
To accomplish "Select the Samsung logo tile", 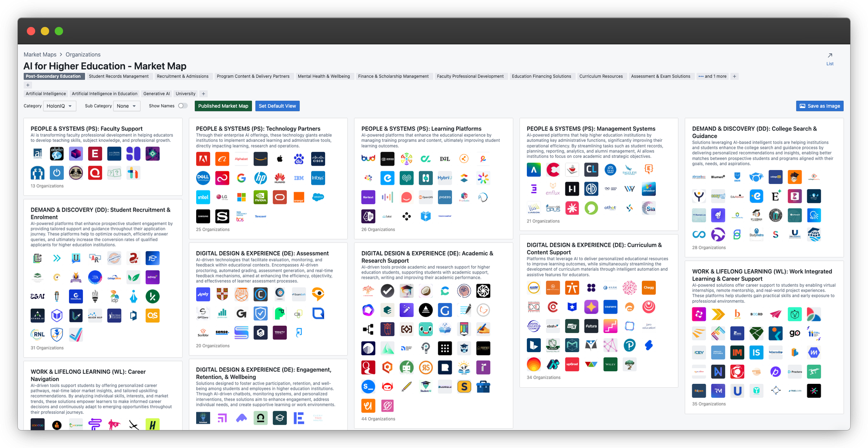I will pos(203,216).
